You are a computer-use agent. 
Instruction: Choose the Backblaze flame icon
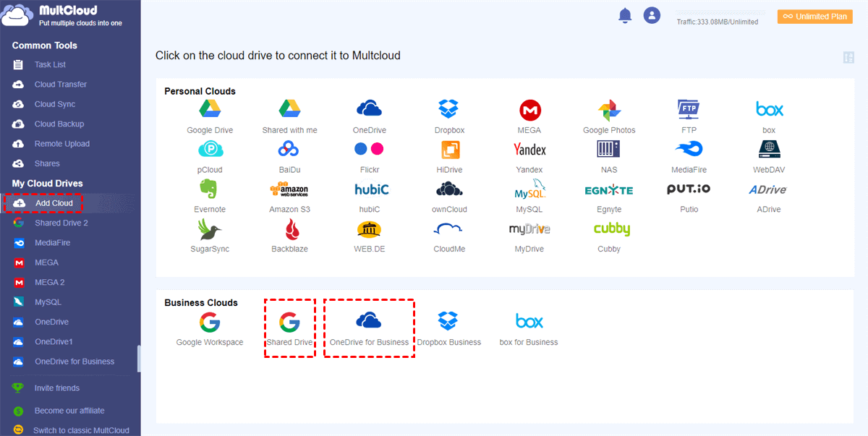point(289,229)
